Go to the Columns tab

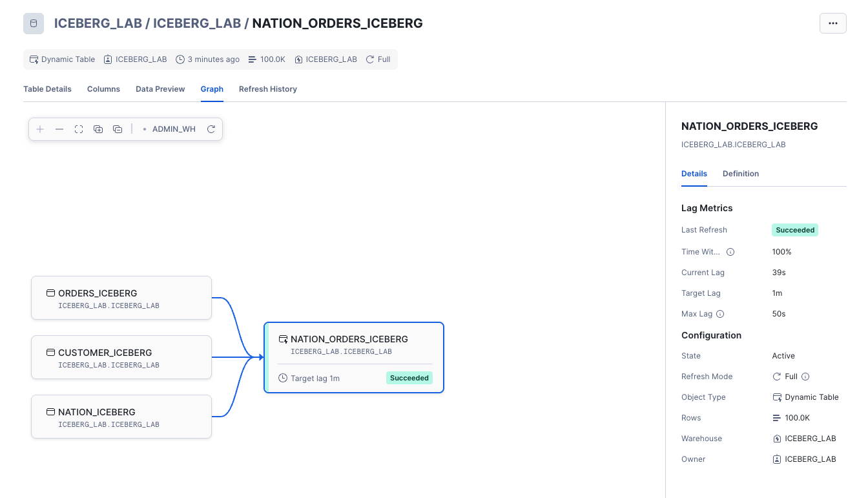(103, 89)
